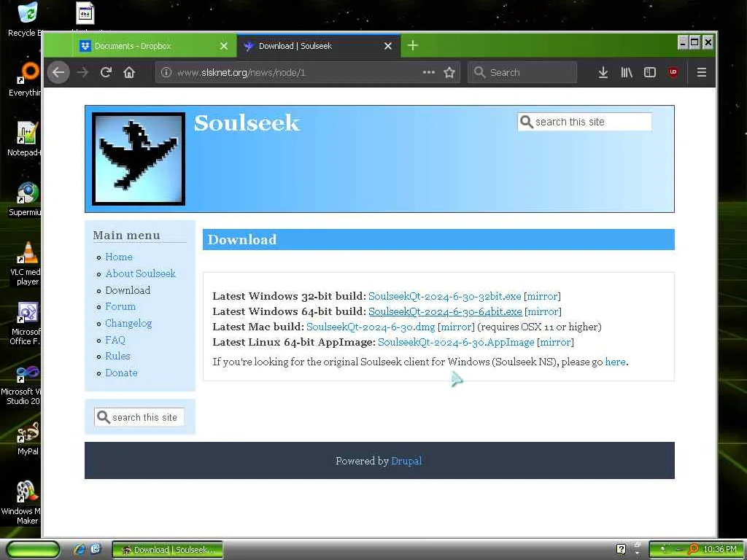Open the Changelog link

pyautogui.click(x=128, y=323)
